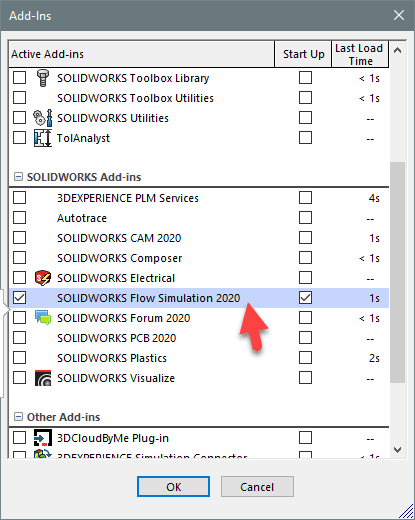415x520 pixels.
Task: Uncheck Start Up for Flow Simulation 2020
Action: point(305,298)
